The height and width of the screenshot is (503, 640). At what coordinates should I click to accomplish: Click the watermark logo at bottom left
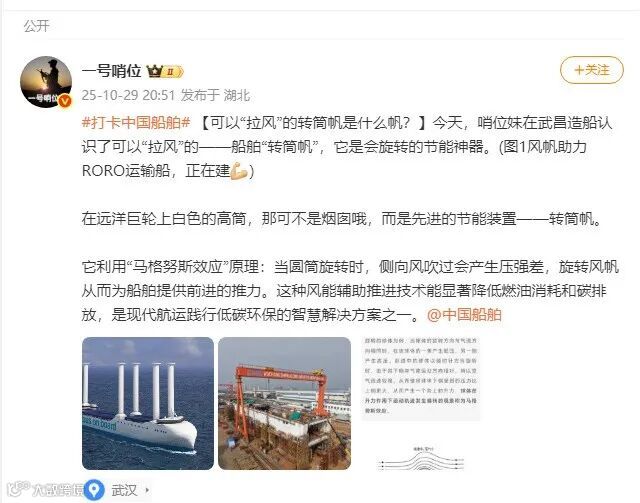pyautogui.click(x=44, y=489)
